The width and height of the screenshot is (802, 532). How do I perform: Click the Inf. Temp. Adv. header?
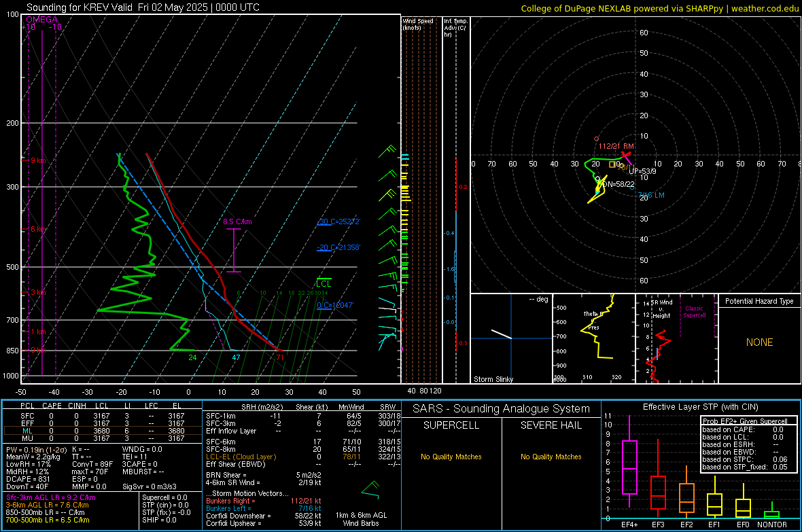pyautogui.click(x=455, y=28)
